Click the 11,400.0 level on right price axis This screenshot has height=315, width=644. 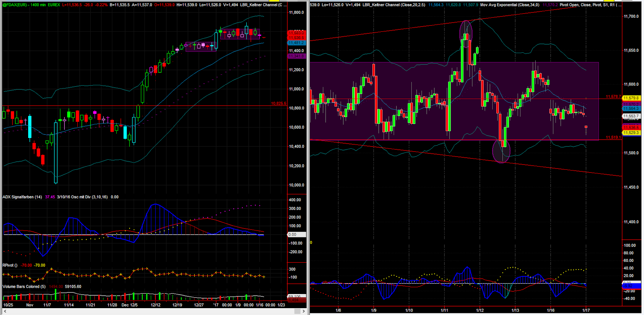coord(631,222)
